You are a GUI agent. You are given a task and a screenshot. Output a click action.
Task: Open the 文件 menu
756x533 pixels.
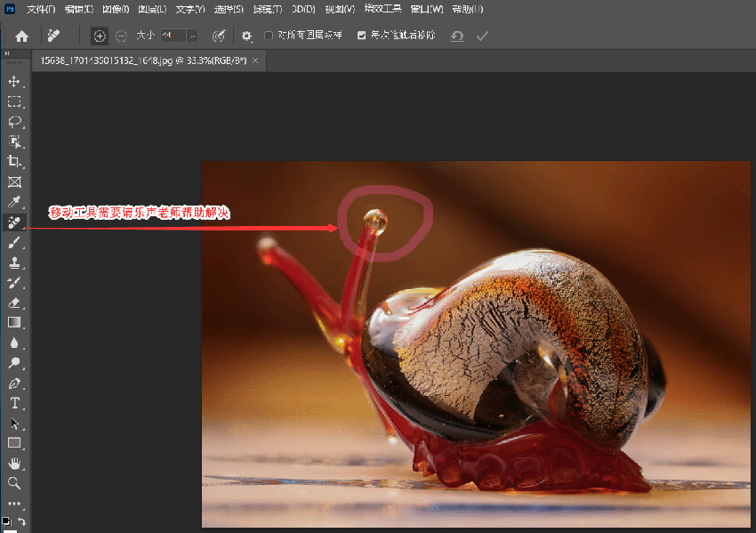click(x=41, y=9)
